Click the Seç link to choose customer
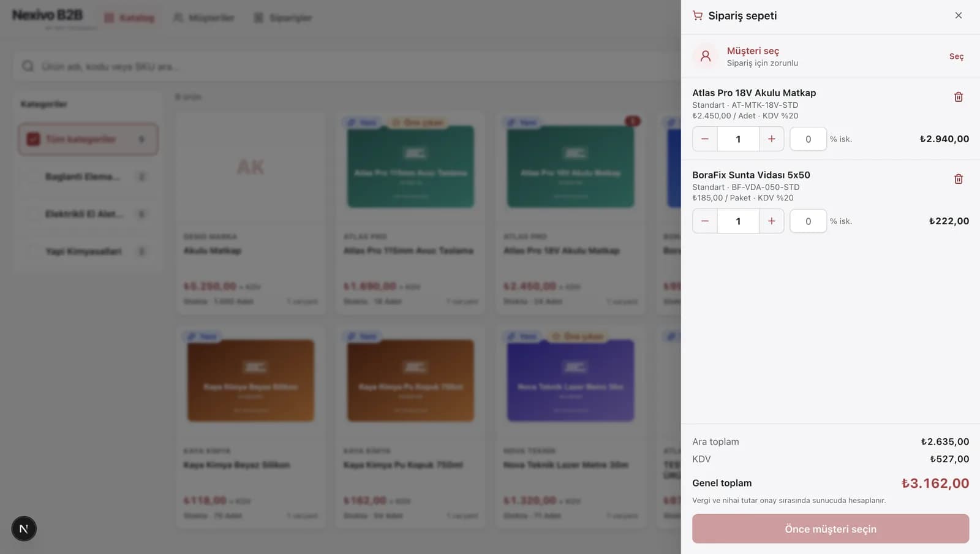 coord(956,56)
